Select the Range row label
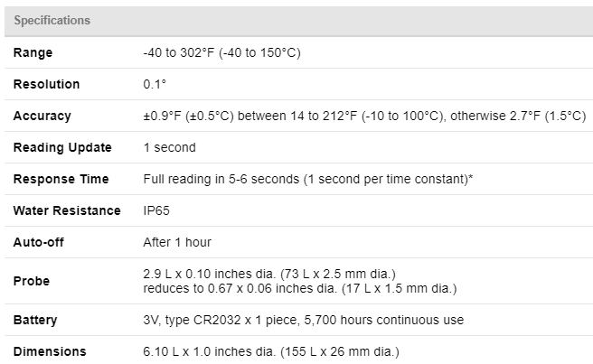593x364 pixels. [33, 52]
